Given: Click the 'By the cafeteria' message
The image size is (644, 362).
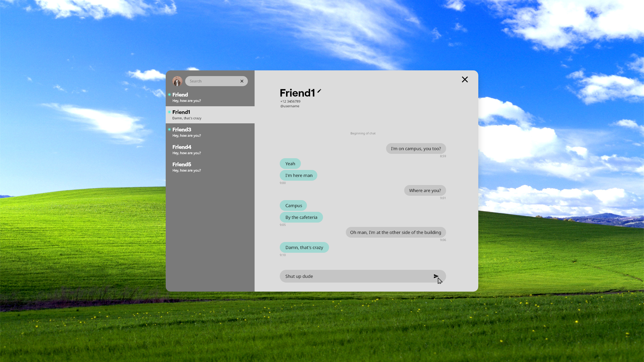Looking at the screenshot, I should (301, 217).
